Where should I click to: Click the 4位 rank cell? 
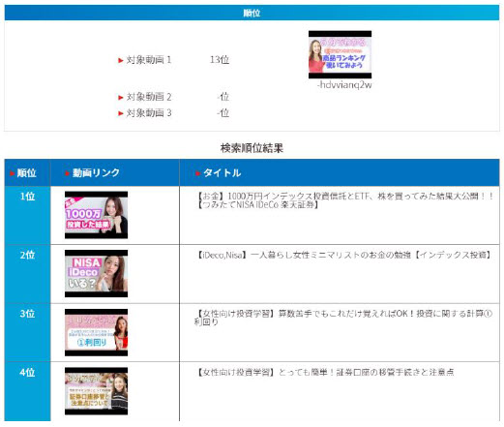27,391
